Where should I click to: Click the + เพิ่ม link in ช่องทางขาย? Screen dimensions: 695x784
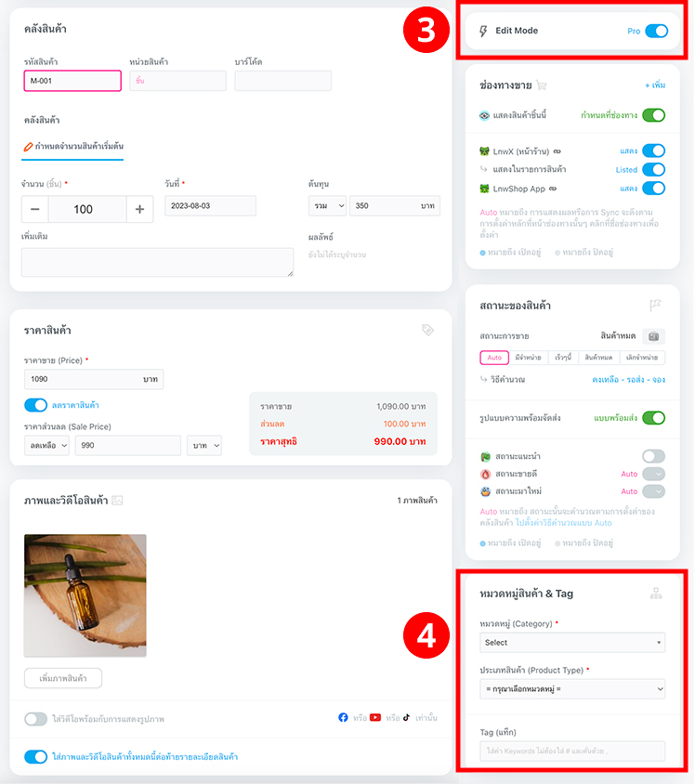coord(654,85)
